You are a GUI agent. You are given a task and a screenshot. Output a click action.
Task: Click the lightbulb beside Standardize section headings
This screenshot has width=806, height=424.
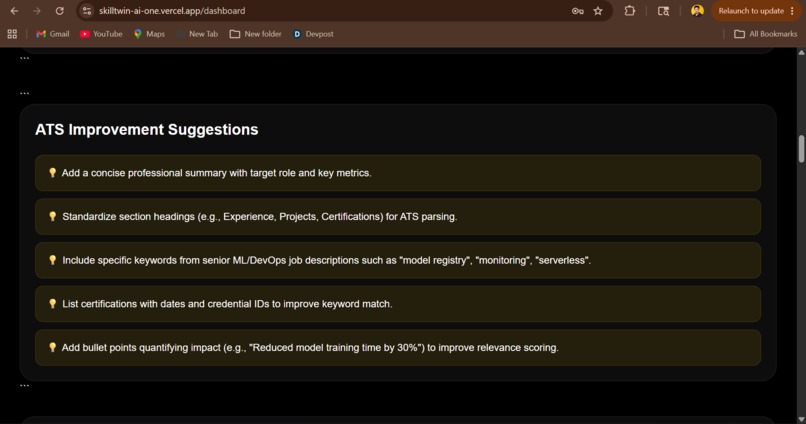tap(52, 216)
